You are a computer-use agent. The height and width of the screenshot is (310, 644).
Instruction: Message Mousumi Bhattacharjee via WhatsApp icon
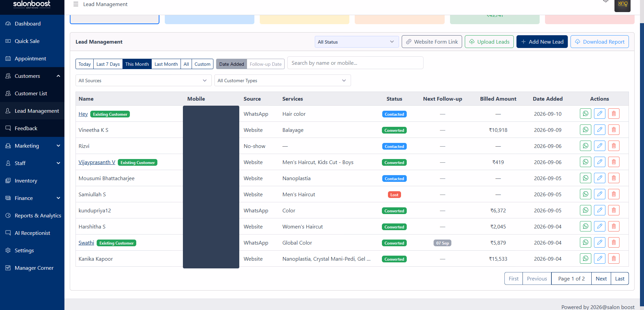585,178
